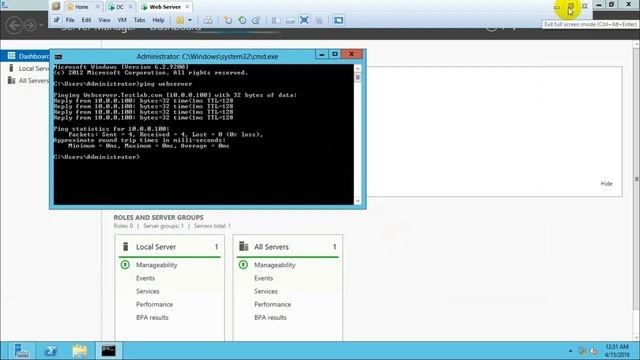Click the thumbnail bar view icon

coord(290,20)
